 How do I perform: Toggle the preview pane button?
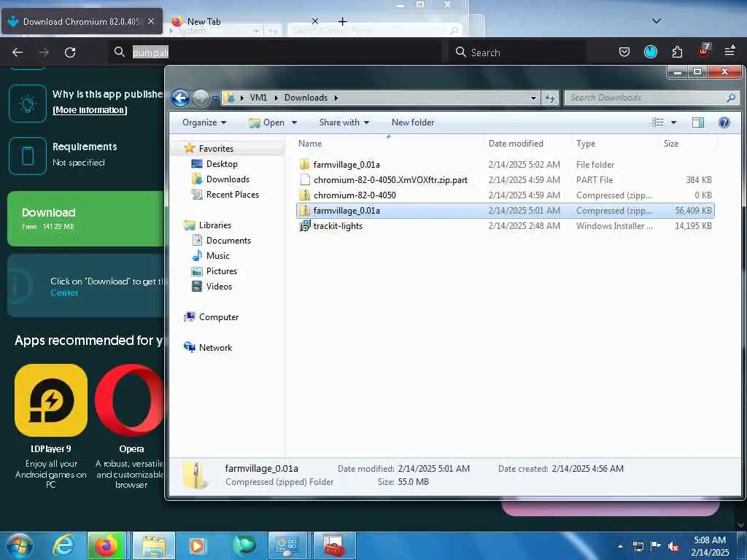coord(698,122)
